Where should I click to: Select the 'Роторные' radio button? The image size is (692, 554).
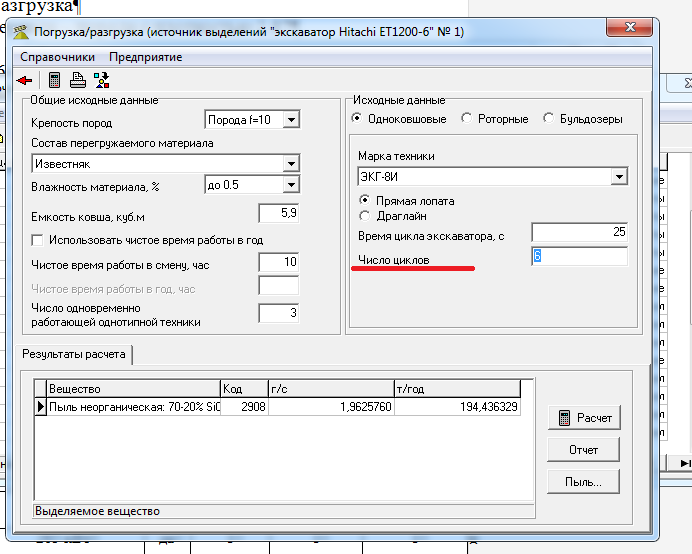(x=467, y=119)
